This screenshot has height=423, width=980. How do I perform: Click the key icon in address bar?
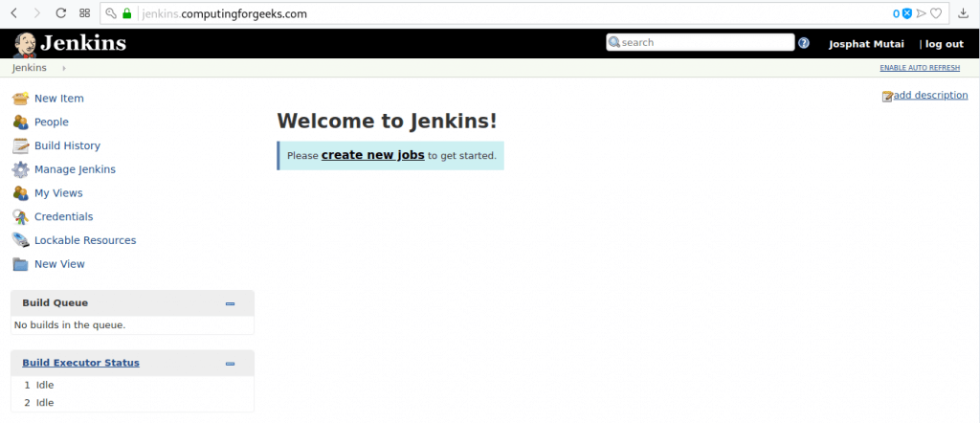pos(111,13)
